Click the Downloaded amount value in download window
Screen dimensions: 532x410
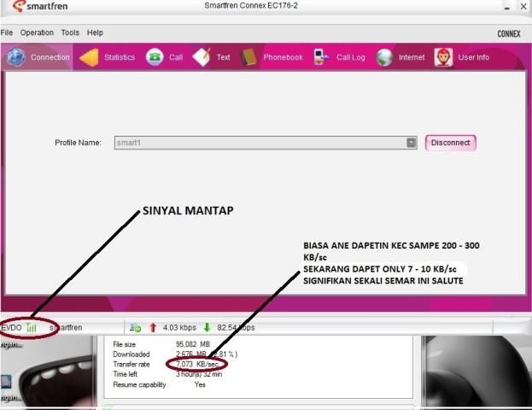[207, 354]
